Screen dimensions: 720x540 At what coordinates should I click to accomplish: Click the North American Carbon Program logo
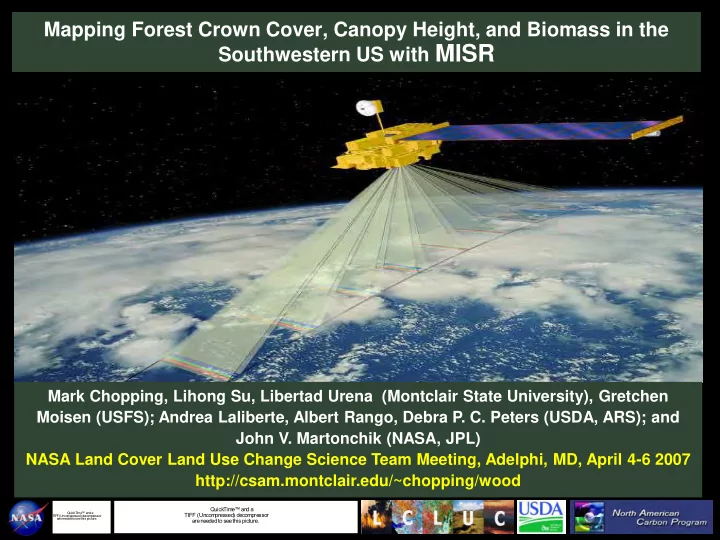pyautogui.click(x=641, y=517)
